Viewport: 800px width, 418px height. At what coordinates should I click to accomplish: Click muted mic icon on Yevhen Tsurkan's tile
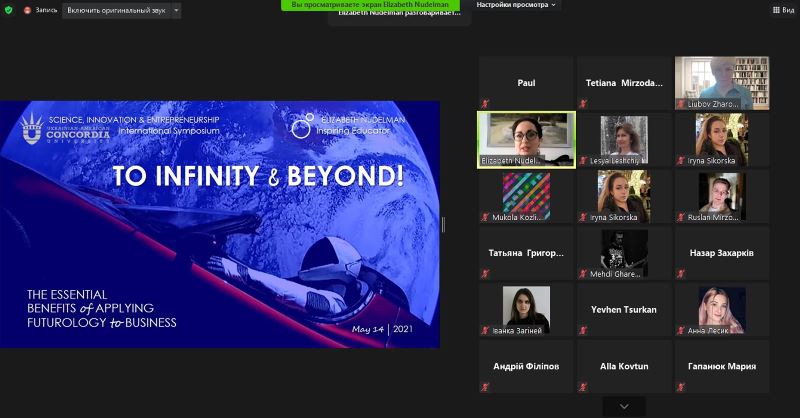tap(583, 330)
